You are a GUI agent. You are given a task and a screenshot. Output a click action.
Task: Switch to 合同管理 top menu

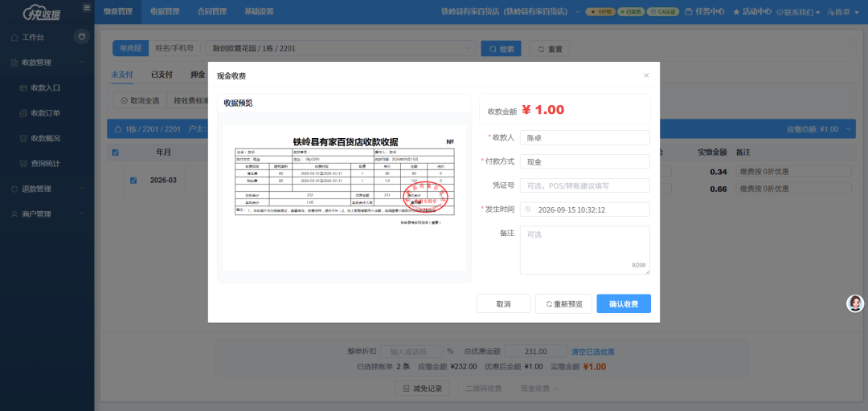pos(212,11)
